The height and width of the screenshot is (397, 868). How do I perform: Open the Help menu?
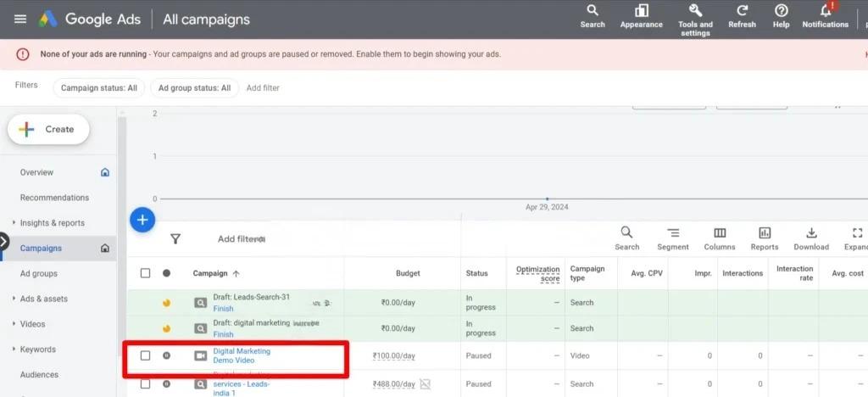click(x=781, y=17)
